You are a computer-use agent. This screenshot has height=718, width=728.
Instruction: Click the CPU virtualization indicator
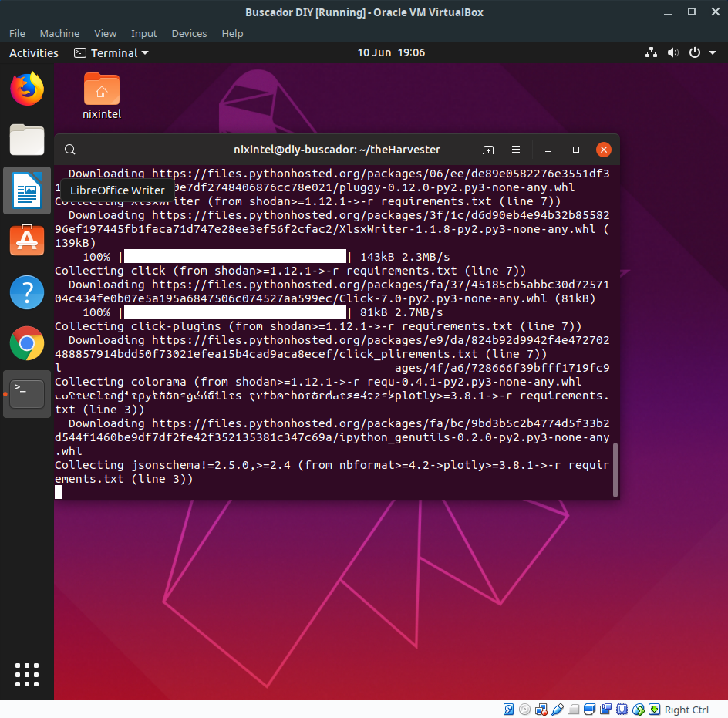(x=622, y=710)
